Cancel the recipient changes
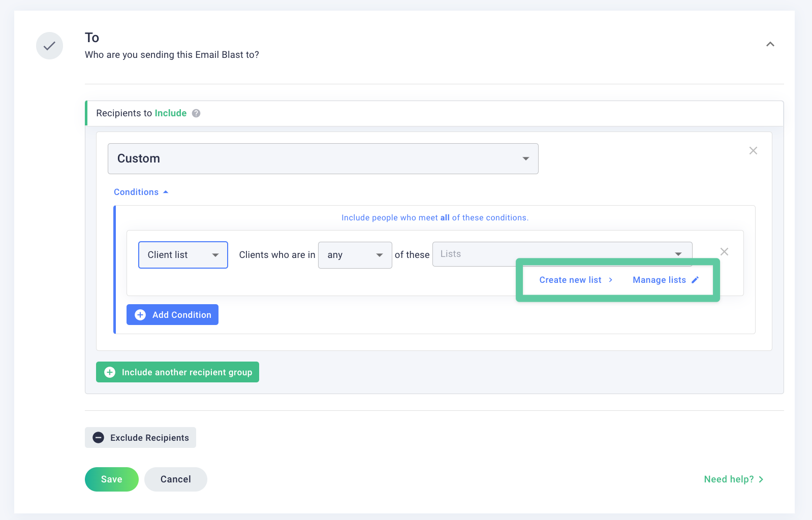The height and width of the screenshot is (520, 812). point(176,479)
